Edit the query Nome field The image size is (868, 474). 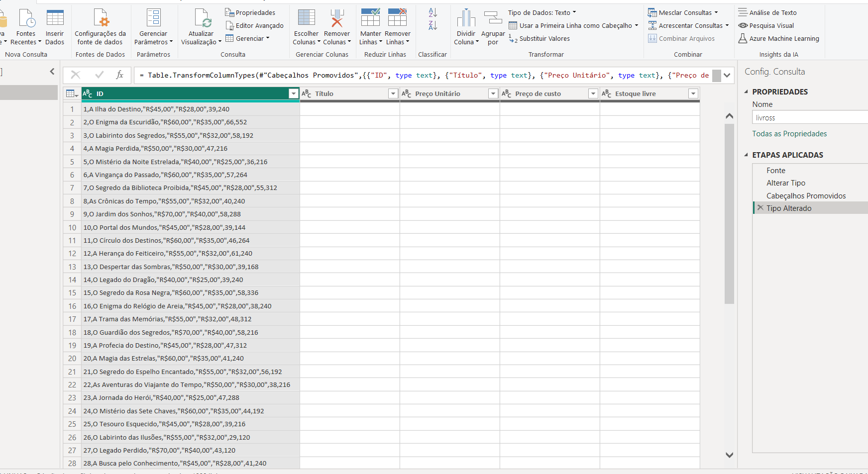tap(810, 117)
